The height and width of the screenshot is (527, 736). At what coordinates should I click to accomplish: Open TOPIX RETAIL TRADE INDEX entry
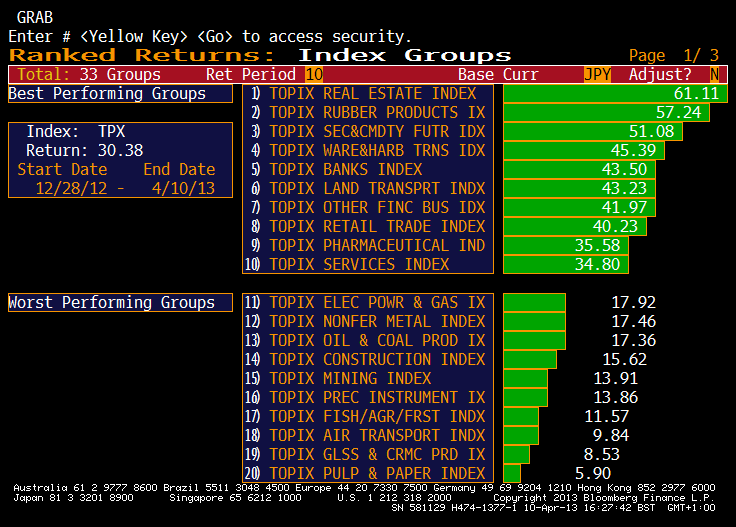coord(368,227)
